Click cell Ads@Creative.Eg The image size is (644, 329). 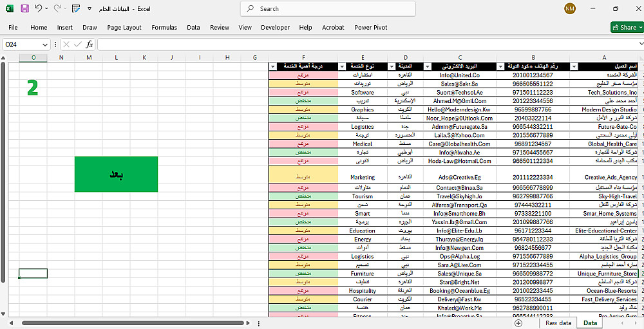460,177
